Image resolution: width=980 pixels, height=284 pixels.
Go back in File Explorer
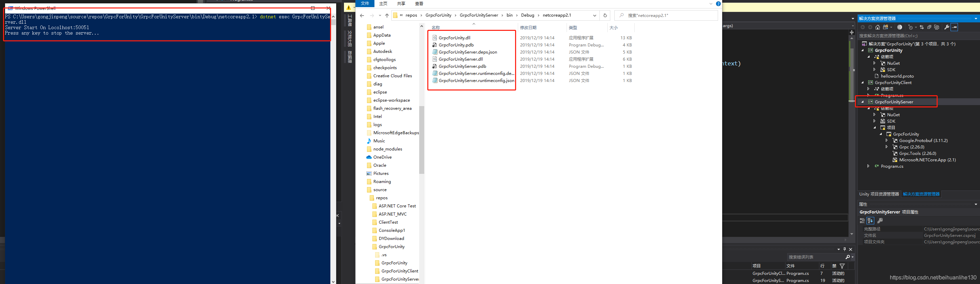pyautogui.click(x=362, y=16)
